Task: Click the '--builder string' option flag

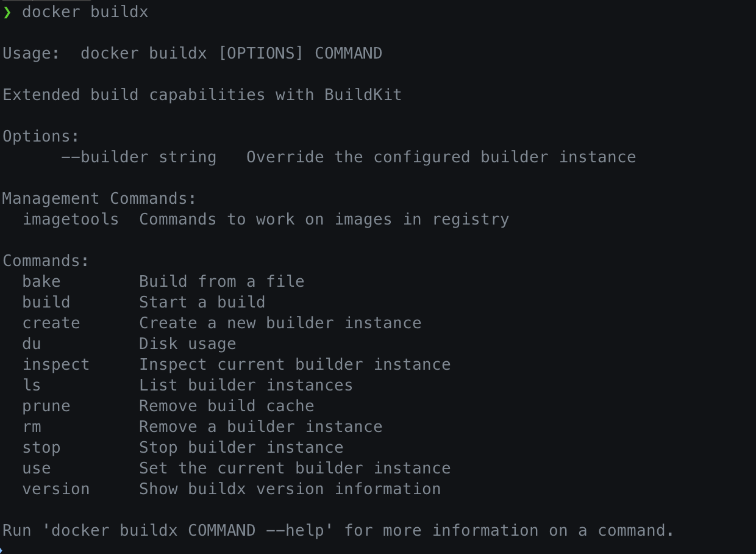Action: 138,157
